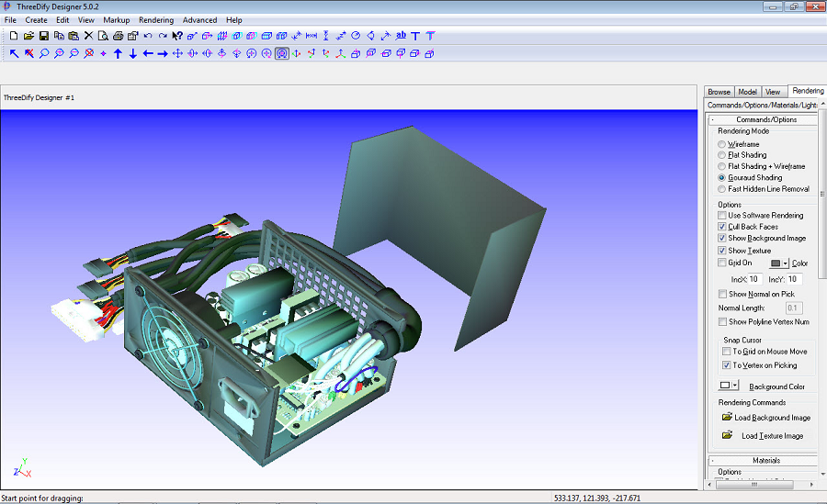The width and height of the screenshot is (827, 504).
Task: Click the Save file toolbar icon
Action: tap(43, 36)
